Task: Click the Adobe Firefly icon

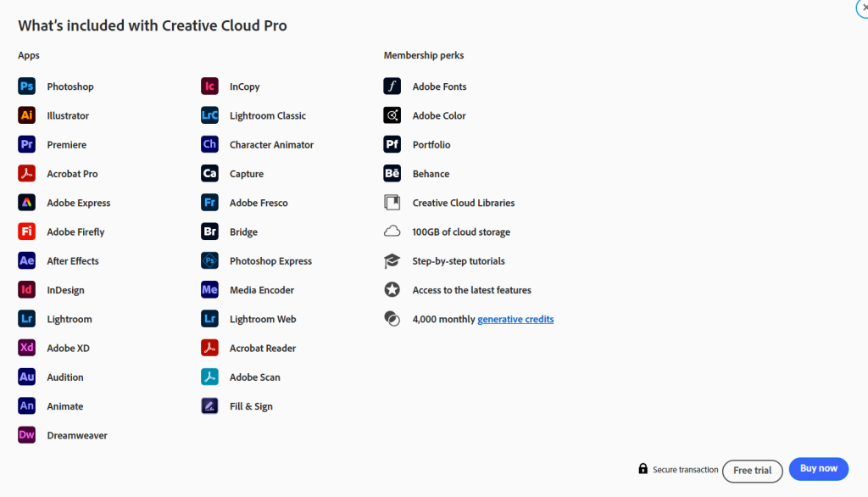Action: click(26, 232)
